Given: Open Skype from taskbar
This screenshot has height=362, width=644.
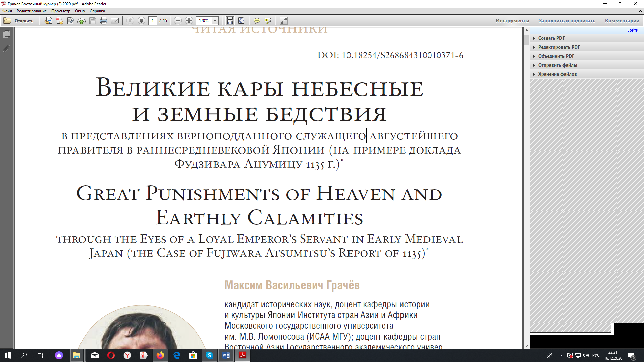Looking at the screenshot, I should [x=210, y=355].
